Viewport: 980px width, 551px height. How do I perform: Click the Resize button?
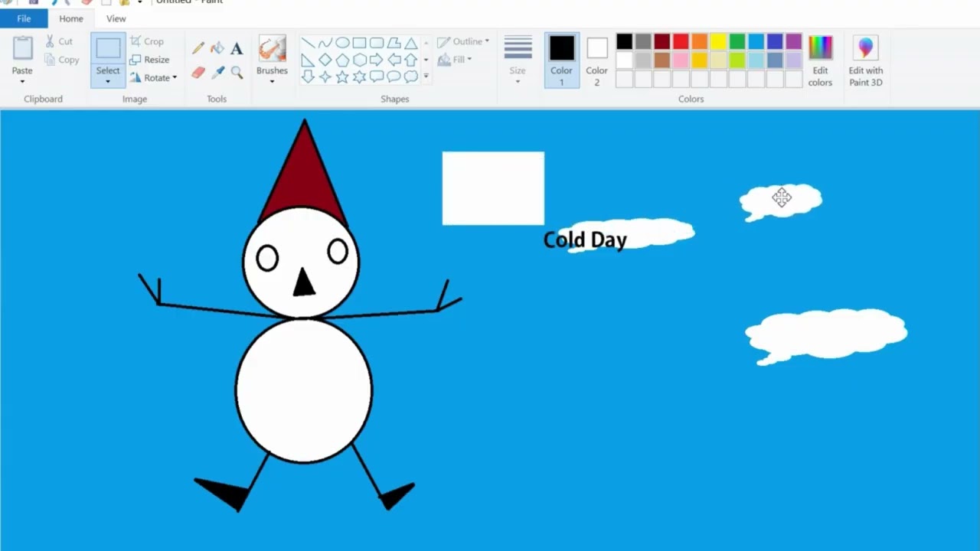pos(149,60)
